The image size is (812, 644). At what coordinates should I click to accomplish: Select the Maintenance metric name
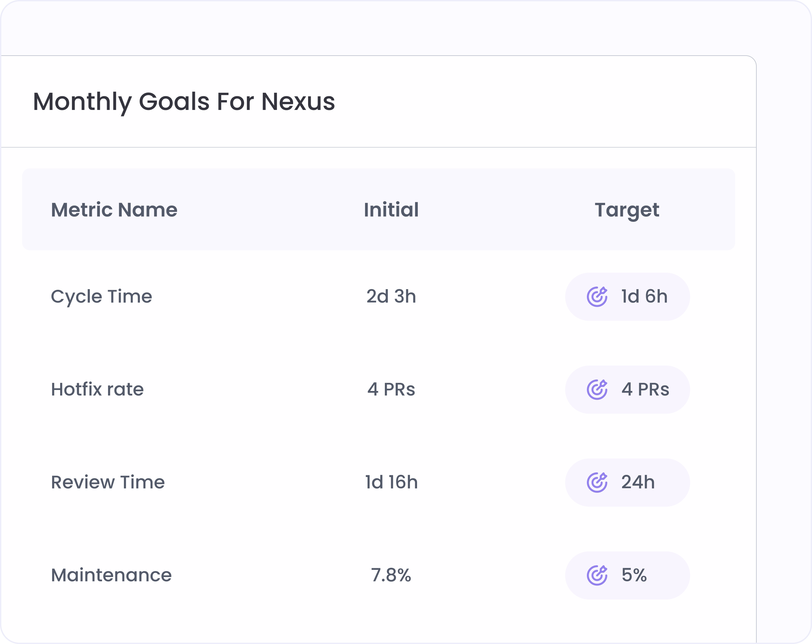point(111,575)
